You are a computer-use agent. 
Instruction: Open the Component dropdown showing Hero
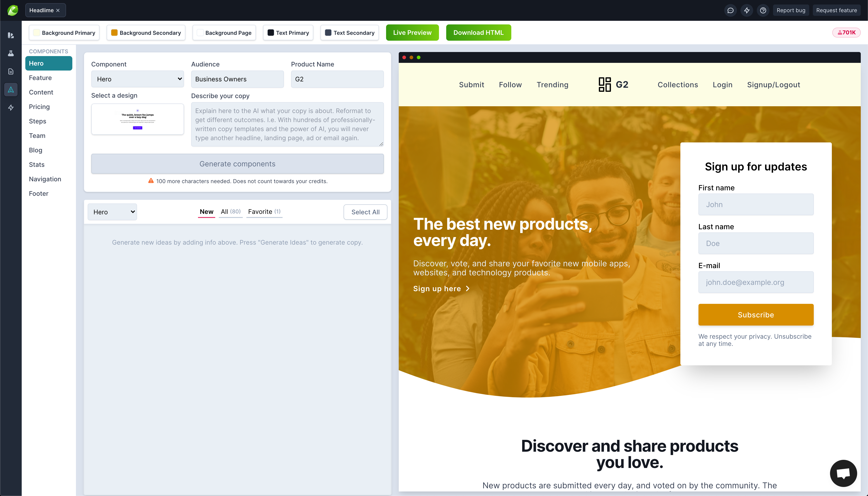coord(138,79)
